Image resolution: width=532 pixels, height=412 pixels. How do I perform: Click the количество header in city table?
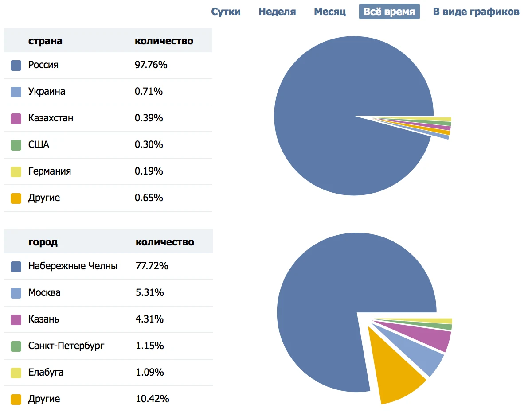165,242
